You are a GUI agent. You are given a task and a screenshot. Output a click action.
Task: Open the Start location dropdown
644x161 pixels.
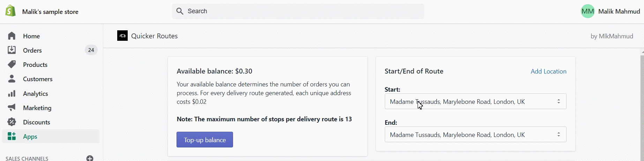coord(475,101)
